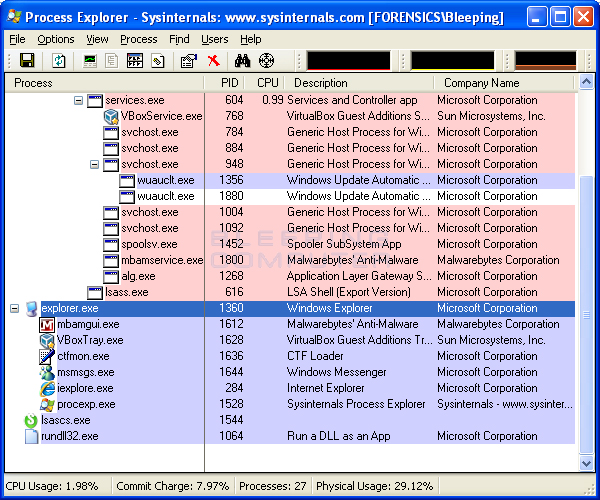Click the iexplore.exe Internet Explorer icon
The width and height of the screenshot is (600, 500).
(x=47, y=389)
